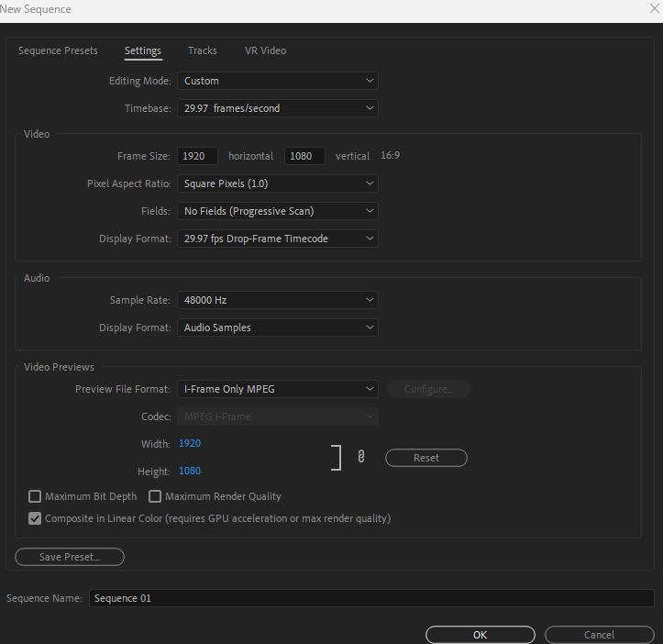Open the Timebase dropdown

pos(278,108)
